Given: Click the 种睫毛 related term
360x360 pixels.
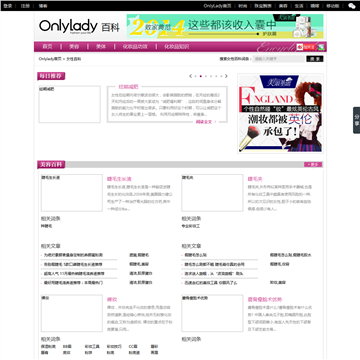Looking at the screenshot, I should coord(46,226).
